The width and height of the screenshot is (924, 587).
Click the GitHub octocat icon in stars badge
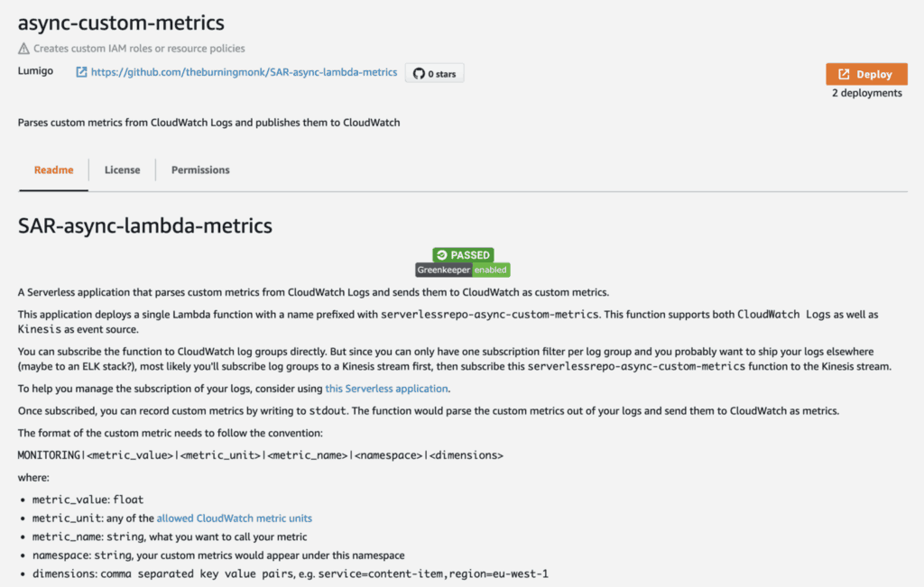coord(419,74)
